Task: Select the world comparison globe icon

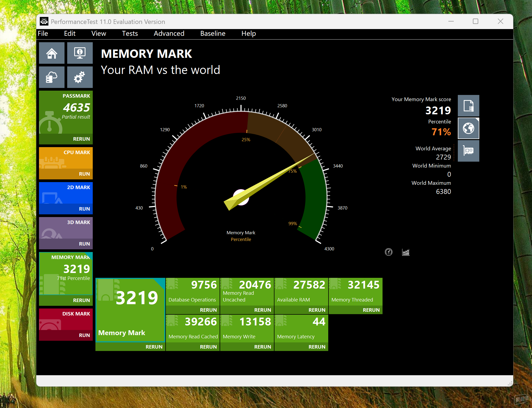Action: coord(468,128)
